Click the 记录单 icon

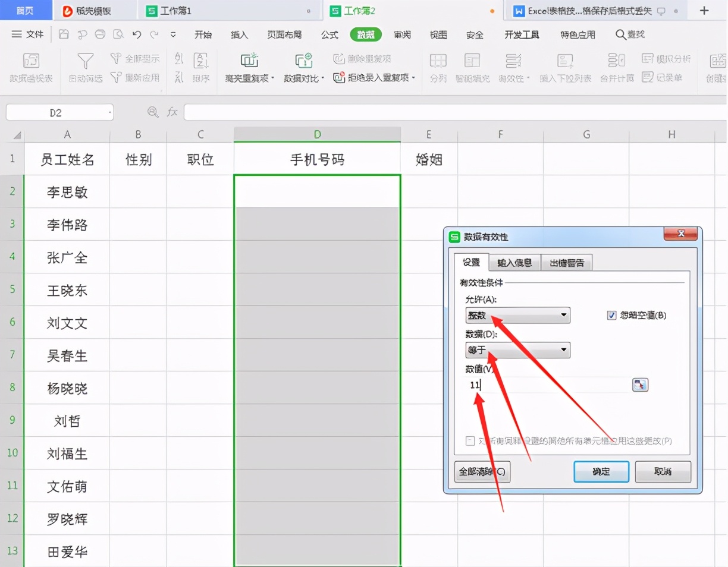[x=648, y=77]
